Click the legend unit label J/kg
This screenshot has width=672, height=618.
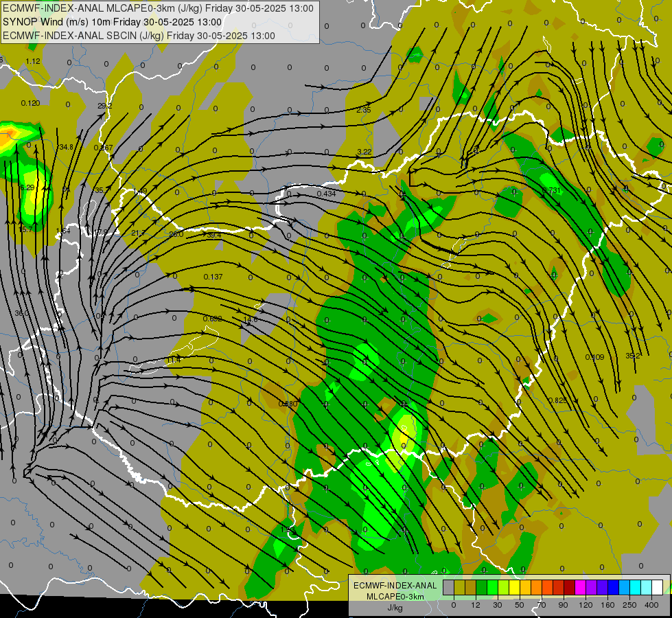395,608
